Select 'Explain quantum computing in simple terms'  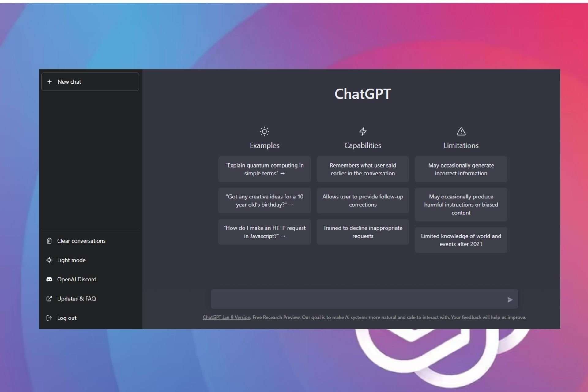(x=264, y=169)
